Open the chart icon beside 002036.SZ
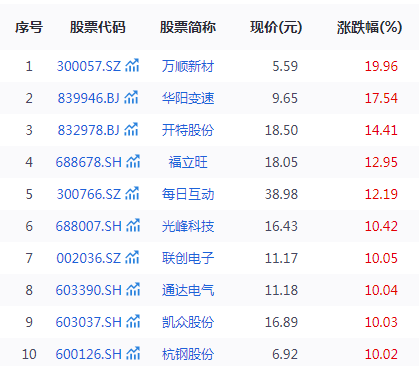Screen dimensions: 419x366 click(132, 258)
